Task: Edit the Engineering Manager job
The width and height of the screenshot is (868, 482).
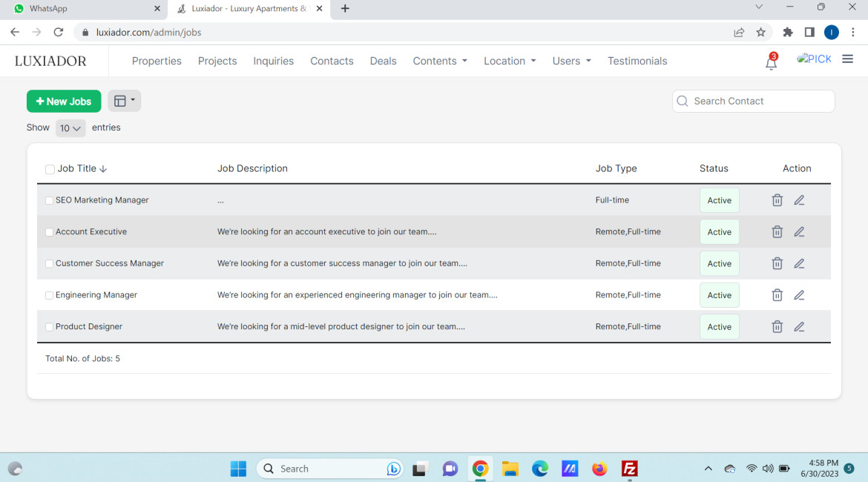Action: (x=799, y=295)
